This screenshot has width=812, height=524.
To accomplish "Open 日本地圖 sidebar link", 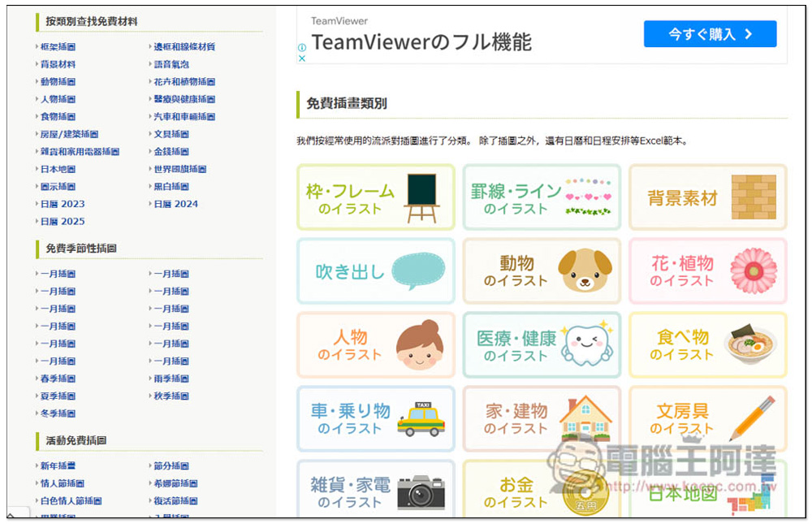I will 58,169.
